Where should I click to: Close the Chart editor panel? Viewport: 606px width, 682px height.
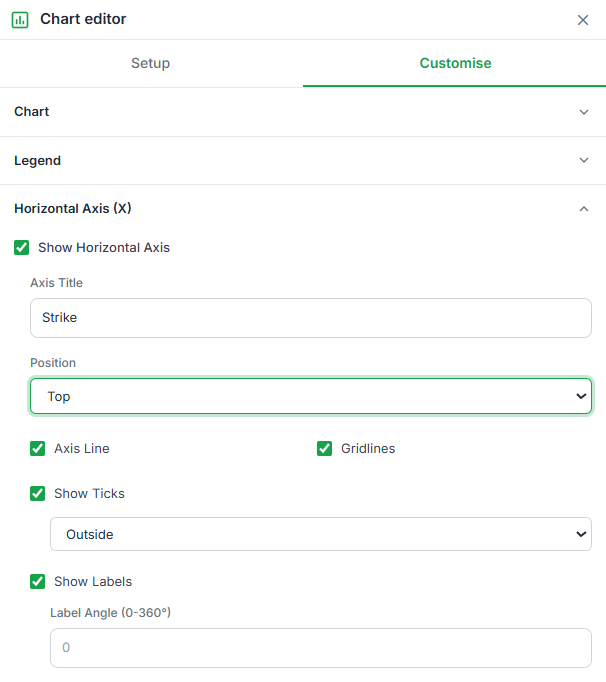(583, 20)
